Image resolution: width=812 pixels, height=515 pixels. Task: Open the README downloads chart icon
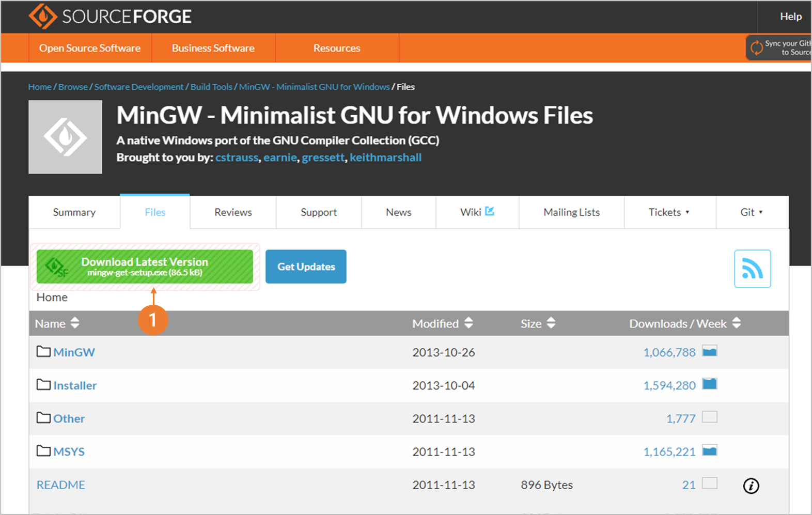click(710, 483)
